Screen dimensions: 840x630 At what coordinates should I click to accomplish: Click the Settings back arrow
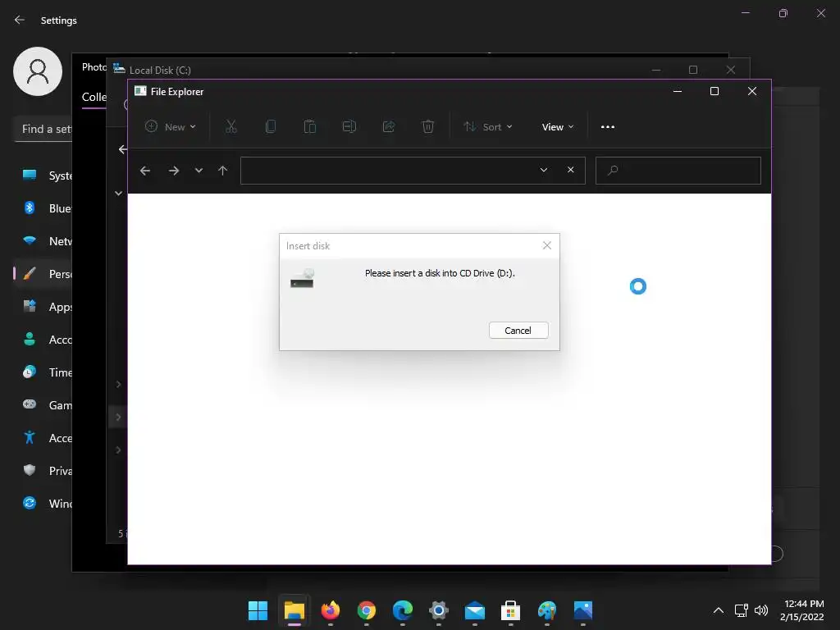(20, 20)
